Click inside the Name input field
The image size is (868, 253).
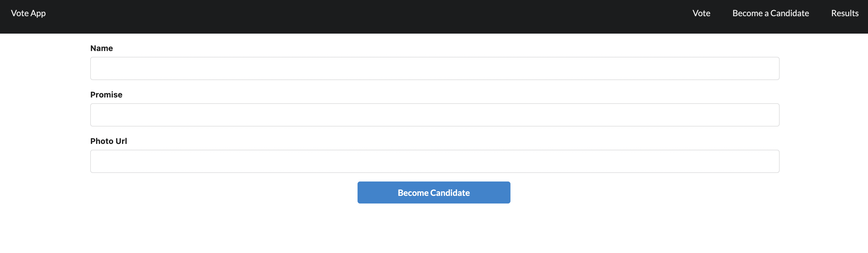[x=434, y=68]
